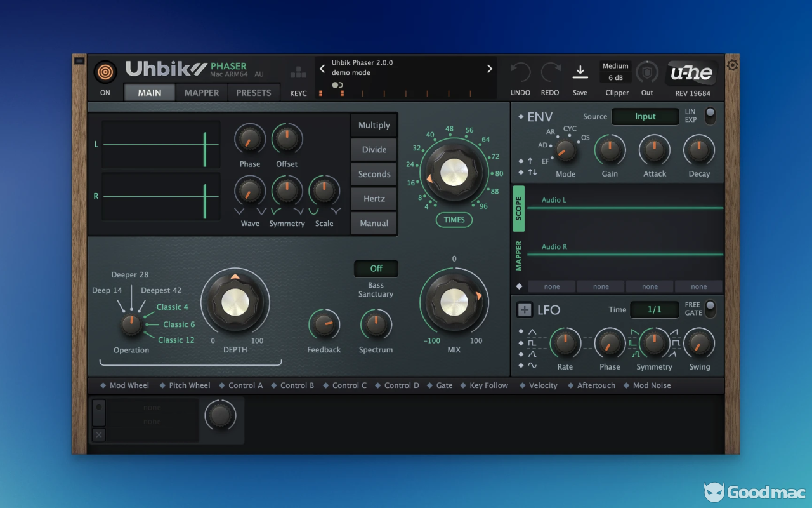Switch to the PRESETS tab

[x=254, y=93]
